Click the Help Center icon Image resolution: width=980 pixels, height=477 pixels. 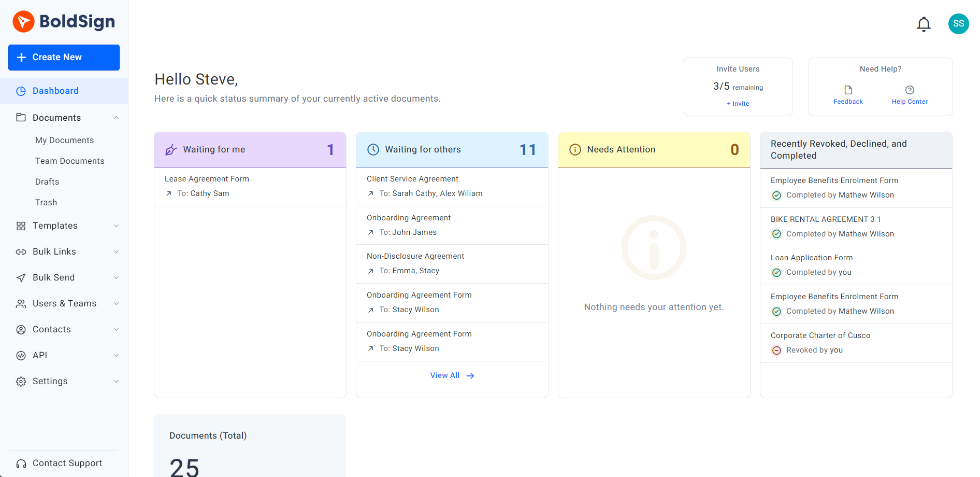click(x=910, y=90)
